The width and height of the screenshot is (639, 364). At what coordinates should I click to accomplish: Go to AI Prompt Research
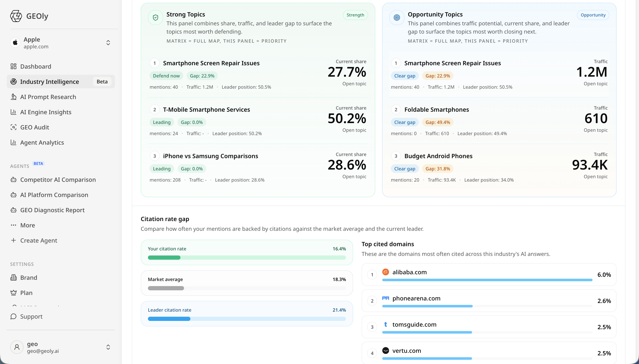tap(61, 97)
